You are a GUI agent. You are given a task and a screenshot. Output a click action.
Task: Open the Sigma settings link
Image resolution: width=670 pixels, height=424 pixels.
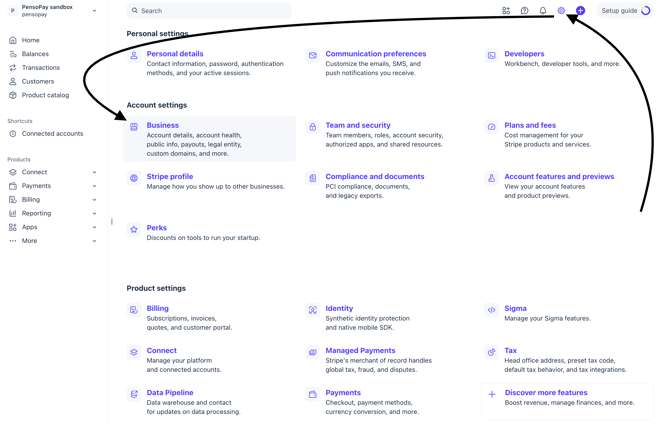[x=515, y=308]
